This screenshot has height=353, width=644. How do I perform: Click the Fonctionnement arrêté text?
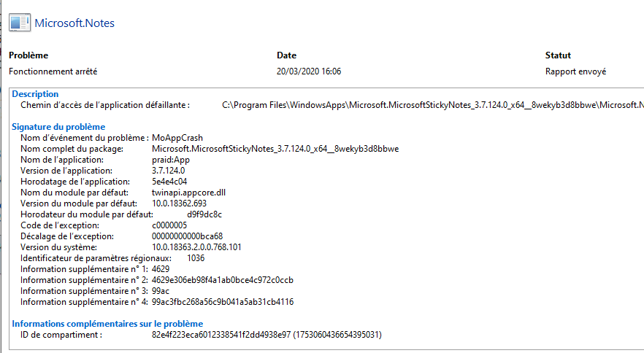[53, 71]
